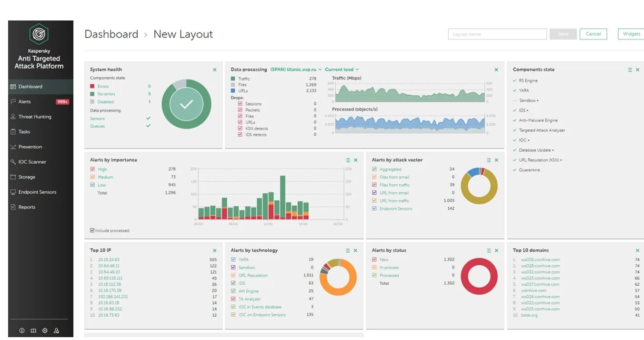Click the Dashboard breadcrumb
The height and width of the screenshot is (340, 644).
pyautogui.click(x=111, y=34)
